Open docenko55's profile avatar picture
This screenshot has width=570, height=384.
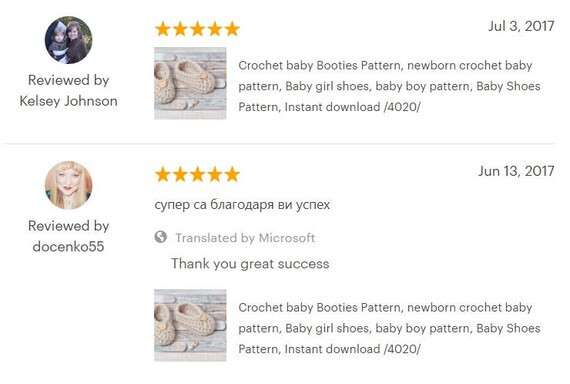tap(68, 185)
